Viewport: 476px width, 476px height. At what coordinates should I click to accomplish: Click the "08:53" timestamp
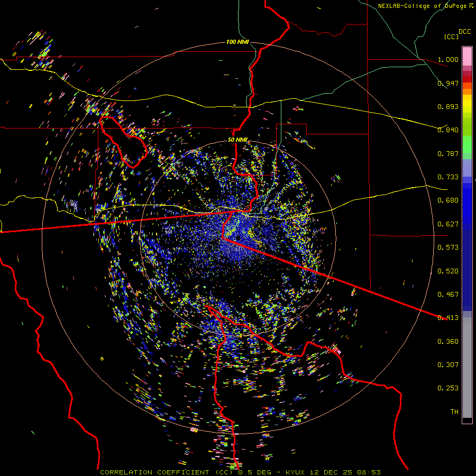(370, 472)
